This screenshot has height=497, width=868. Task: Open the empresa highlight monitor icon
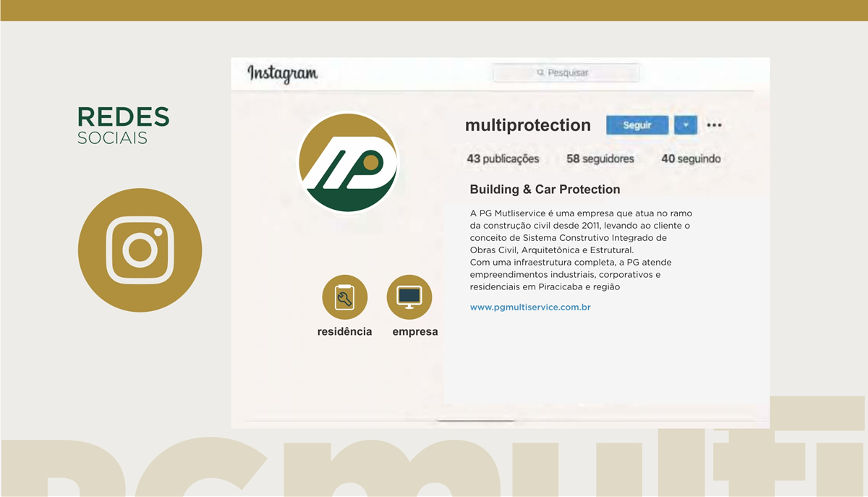click(x=409, y=297)
